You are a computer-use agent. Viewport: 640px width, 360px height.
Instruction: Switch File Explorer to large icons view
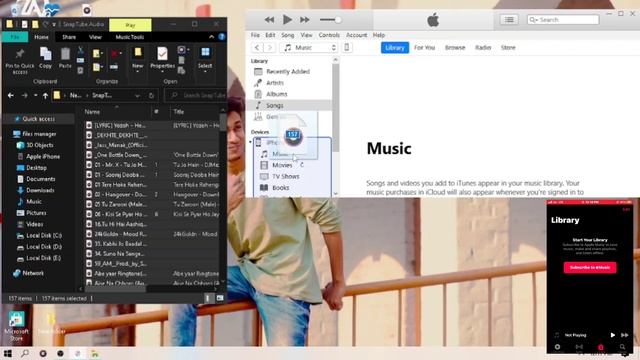pyautogui.click(x=220, y=298)
